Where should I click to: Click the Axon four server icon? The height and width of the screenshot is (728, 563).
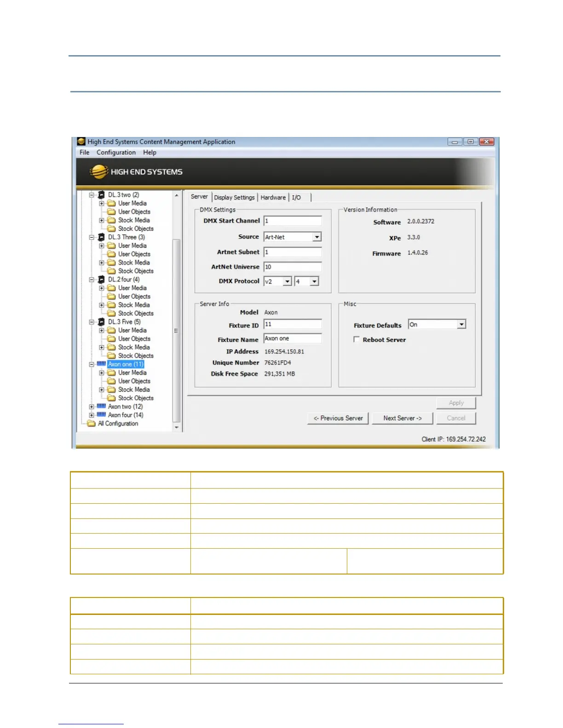(x=101, y=415)
